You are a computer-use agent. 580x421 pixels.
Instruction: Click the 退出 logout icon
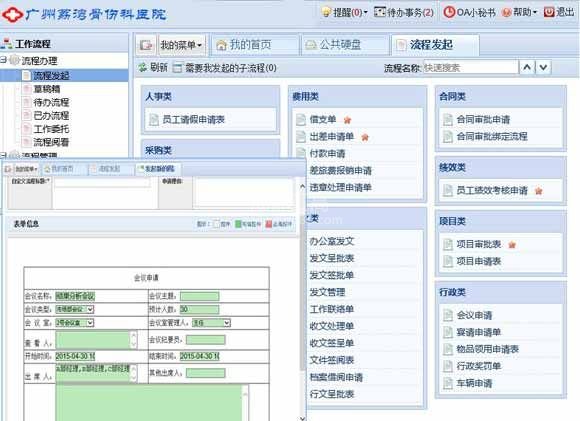click(x=549, y=12)
